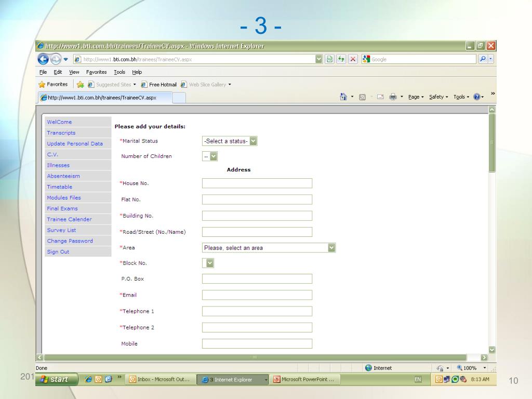
Task: Open the Edit menu
Action: pyautogui.click(x=58, y=72)
